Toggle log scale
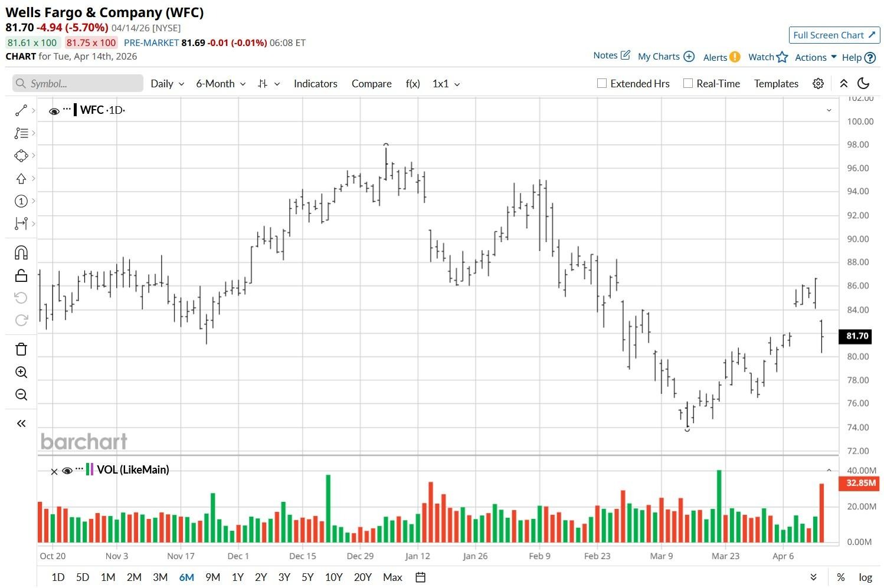Viewport: 884px width, 588px height. [865, 577]
